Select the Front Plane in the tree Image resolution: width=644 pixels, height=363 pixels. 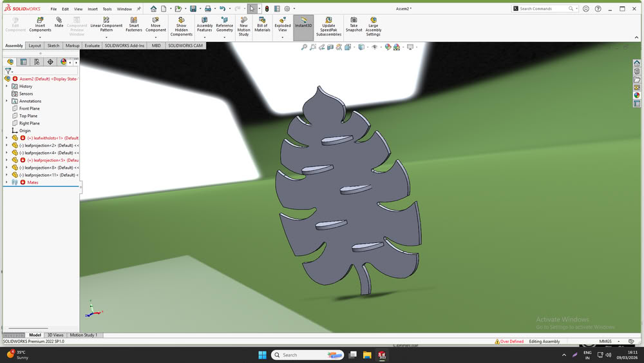pos(29,108)
